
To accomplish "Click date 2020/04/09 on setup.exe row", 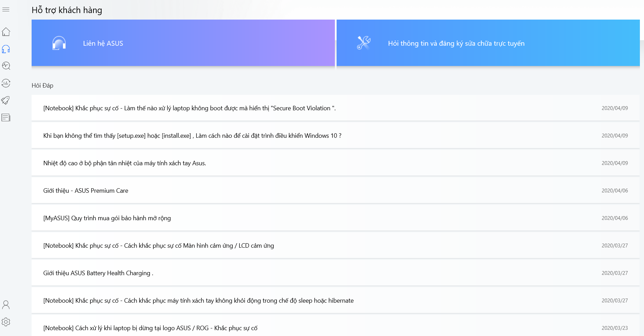I will point(614,135).
